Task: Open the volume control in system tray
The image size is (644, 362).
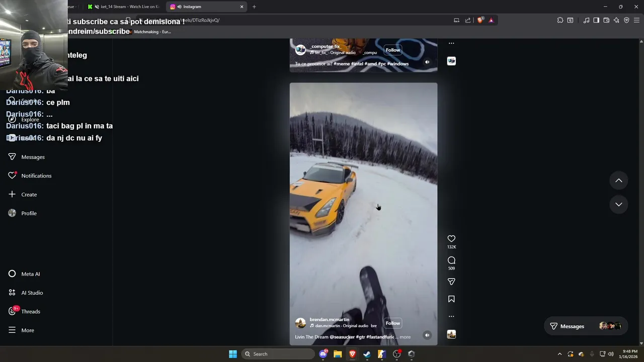Action: pos(611,354)
